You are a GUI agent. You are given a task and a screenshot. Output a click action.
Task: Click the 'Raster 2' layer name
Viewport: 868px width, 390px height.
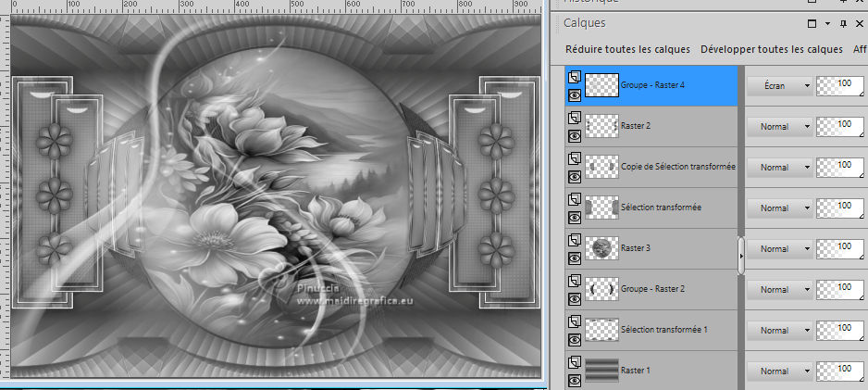click(636, 126)
